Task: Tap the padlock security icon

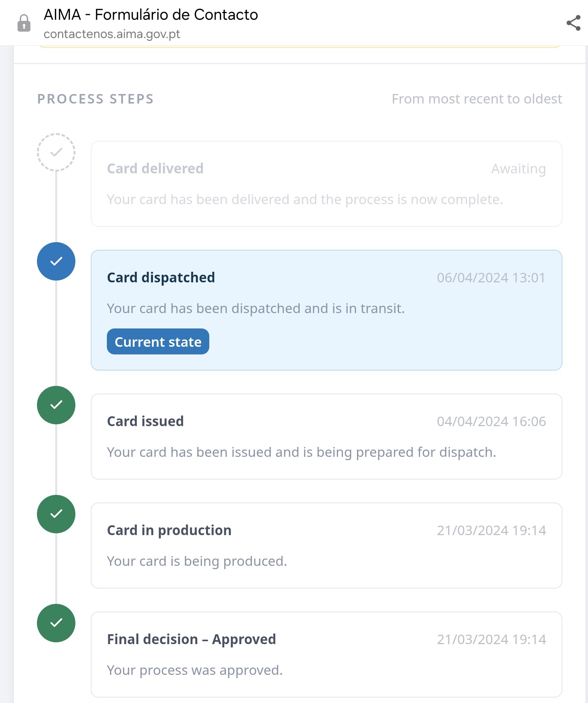Action: point(24,23)
